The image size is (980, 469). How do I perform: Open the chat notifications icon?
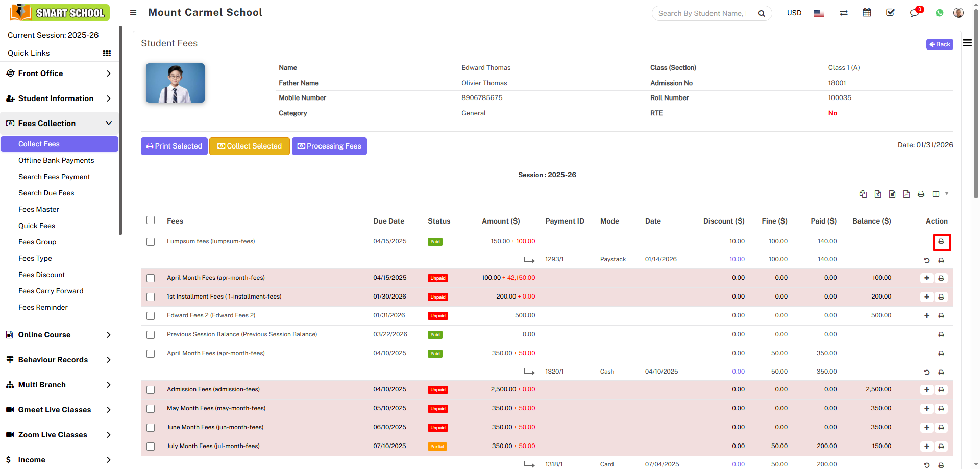(914, 13)
